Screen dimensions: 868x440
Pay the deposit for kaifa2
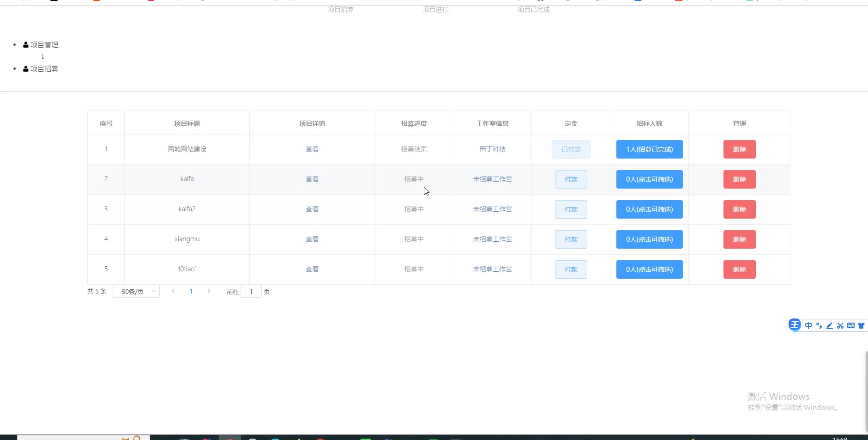click(x=571, y=209)
